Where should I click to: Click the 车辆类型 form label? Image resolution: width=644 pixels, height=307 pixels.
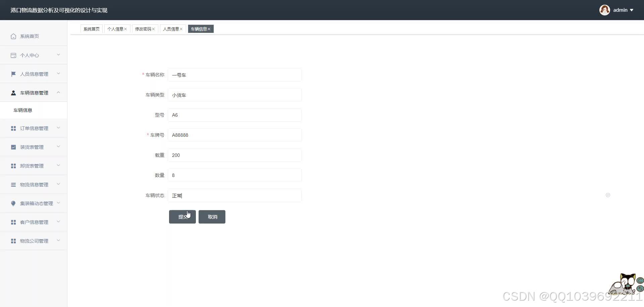pos(155,95)
